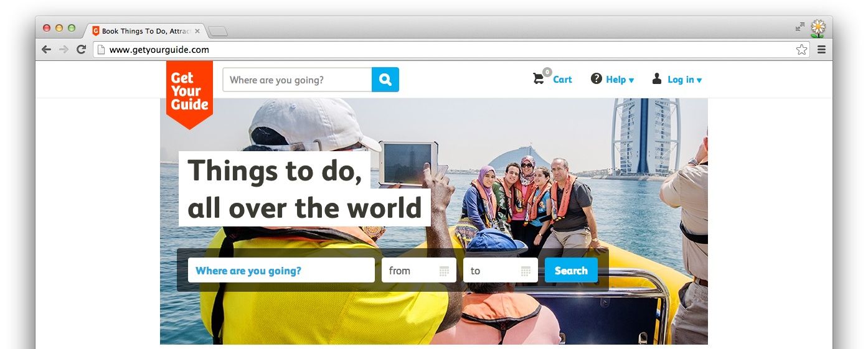Reload the page with refresh icon

[x=81, y=50]
